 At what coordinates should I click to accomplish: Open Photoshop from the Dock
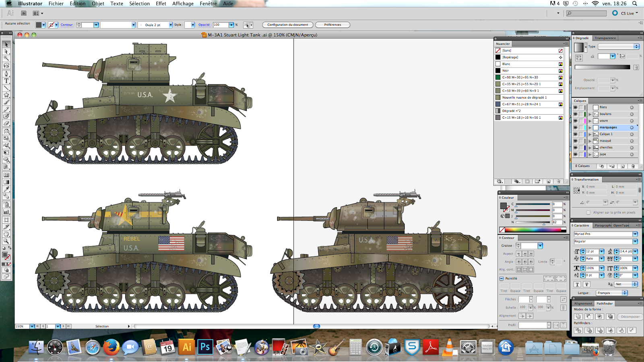(x=205, y=347)
